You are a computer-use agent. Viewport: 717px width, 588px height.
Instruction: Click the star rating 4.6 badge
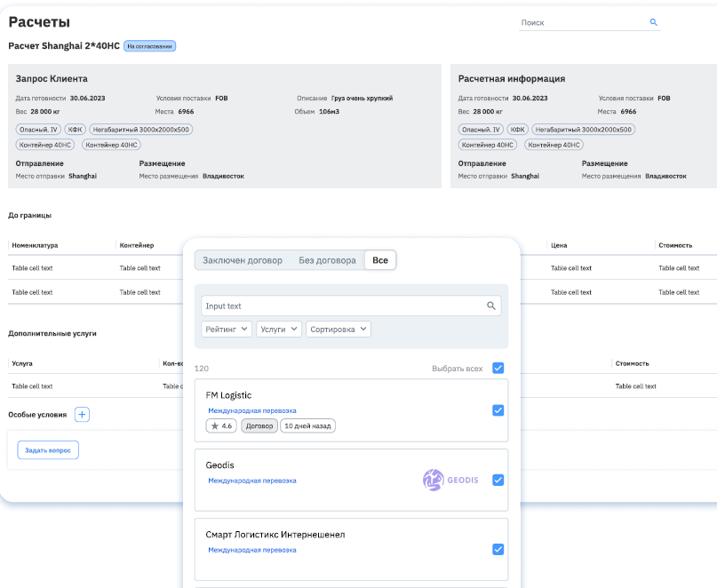point(222,426)
